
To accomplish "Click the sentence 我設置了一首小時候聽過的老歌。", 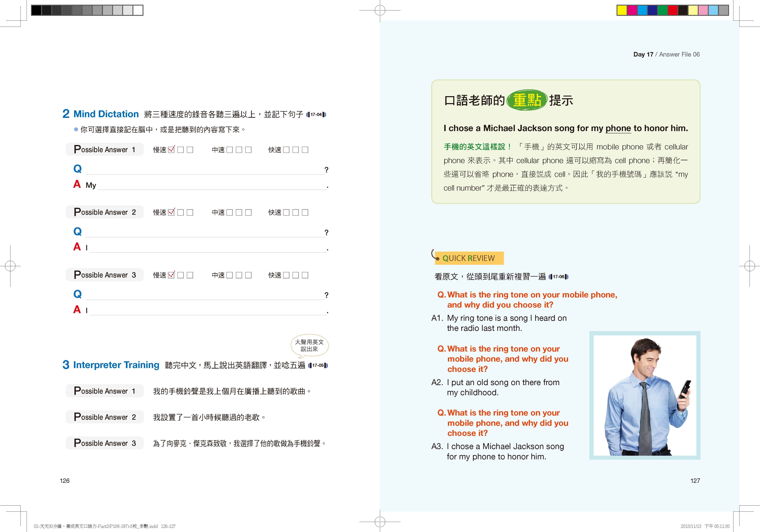I will tap(210, 417).
